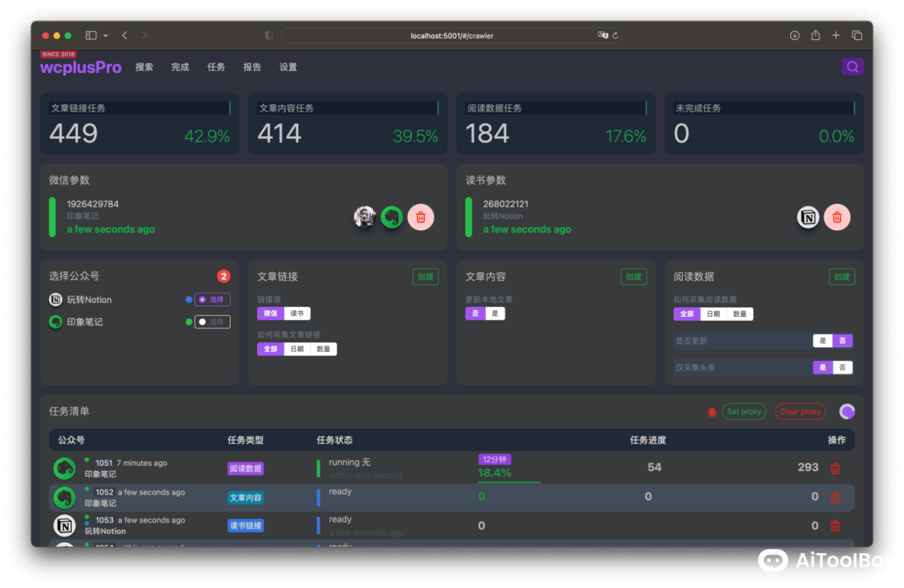
Task: Click the red trash icon in 读书参数 panel
Action: (837, 217)
